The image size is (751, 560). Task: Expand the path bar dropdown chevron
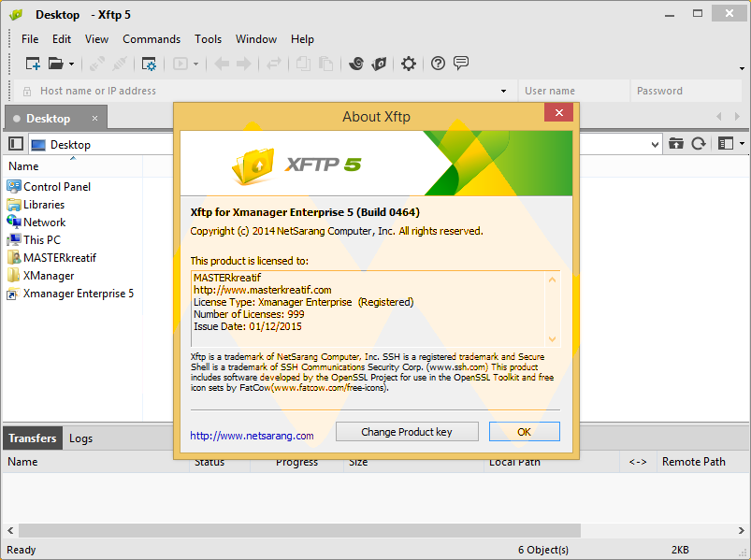[655, 144]
